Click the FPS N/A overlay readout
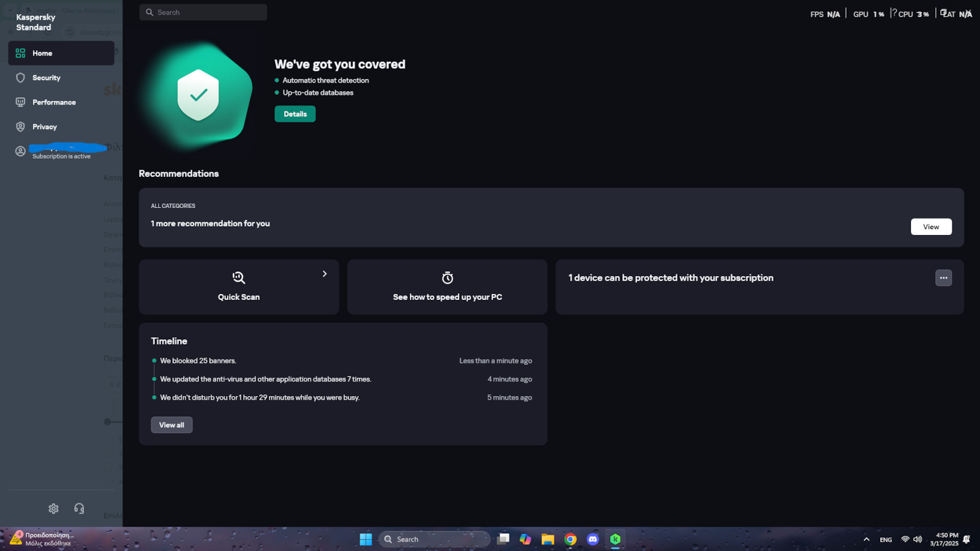980x551 pixels. 824,14
